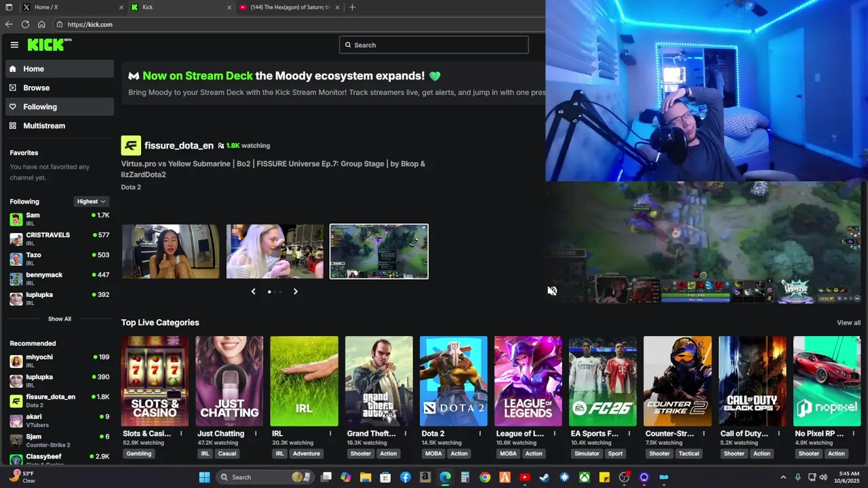868x488 pixels.
Task: Open Sjam Counter-Strike 2 channel
Action: tap(60, 441)
